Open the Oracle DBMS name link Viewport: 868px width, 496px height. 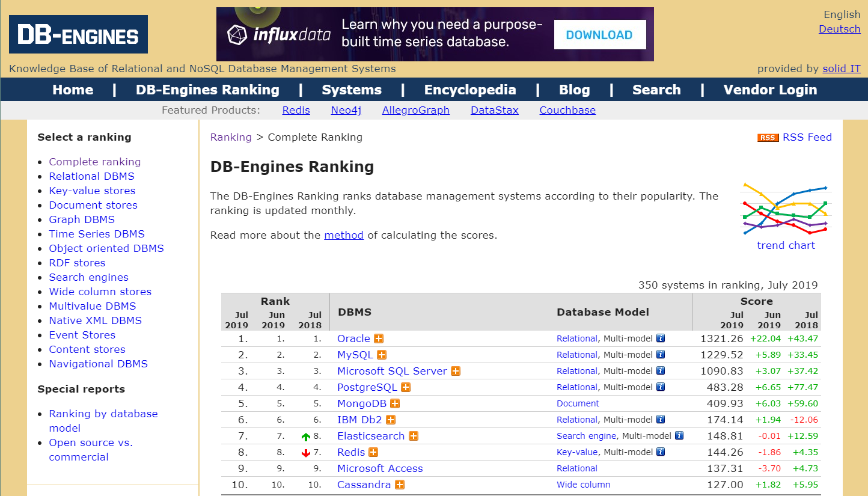pyautogui.click(x=353, y=338)
